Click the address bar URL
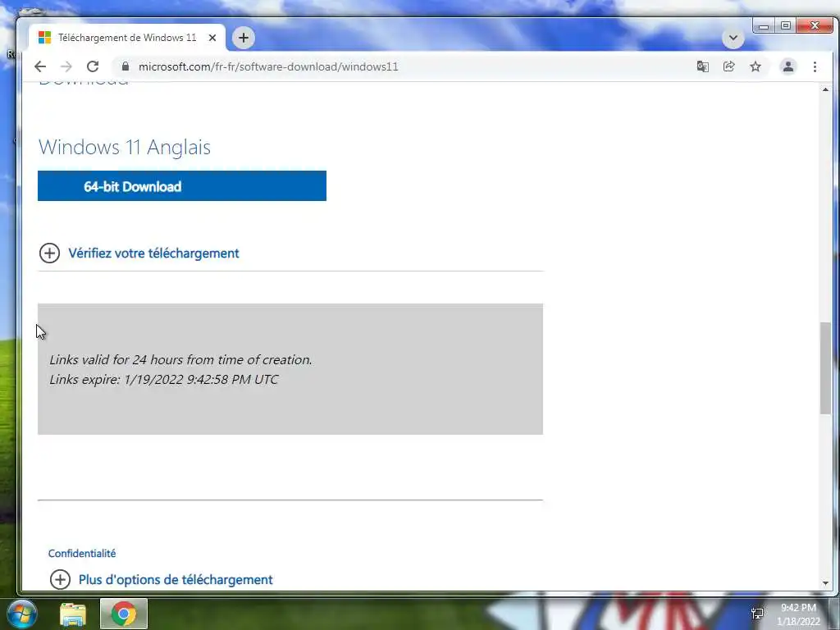Screen dimensions: 840x630 (x=268, y=66)
